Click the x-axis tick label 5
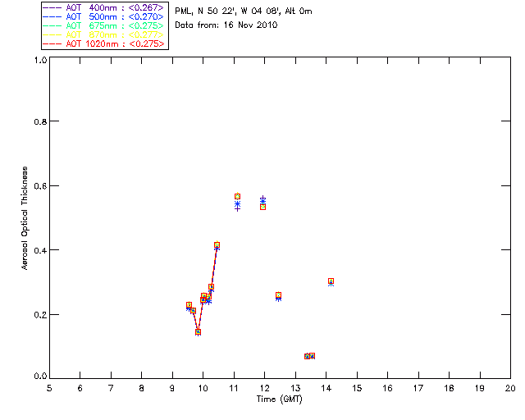The height and width of the screenshot is (420, 525). click(x=49, y=389)
